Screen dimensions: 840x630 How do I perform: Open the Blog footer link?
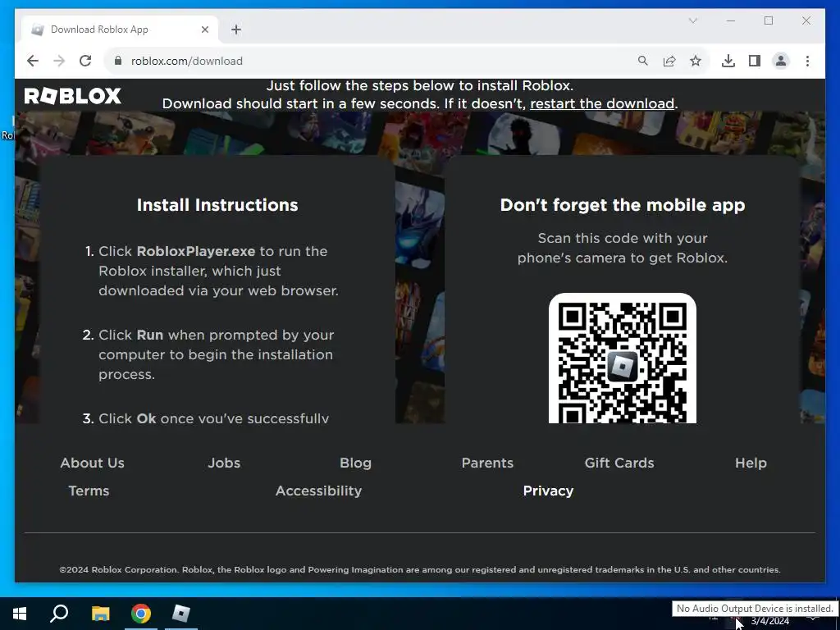(x=356, y=463)
